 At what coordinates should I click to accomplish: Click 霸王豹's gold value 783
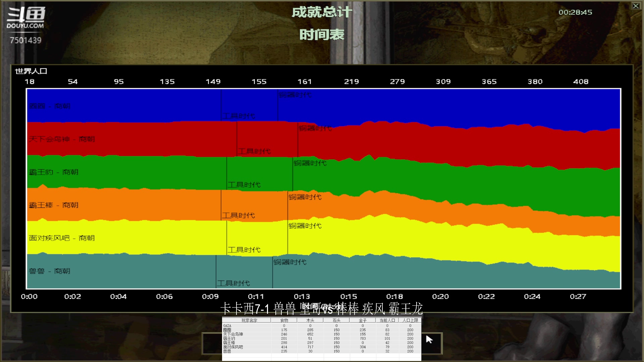tap(363, 339)
